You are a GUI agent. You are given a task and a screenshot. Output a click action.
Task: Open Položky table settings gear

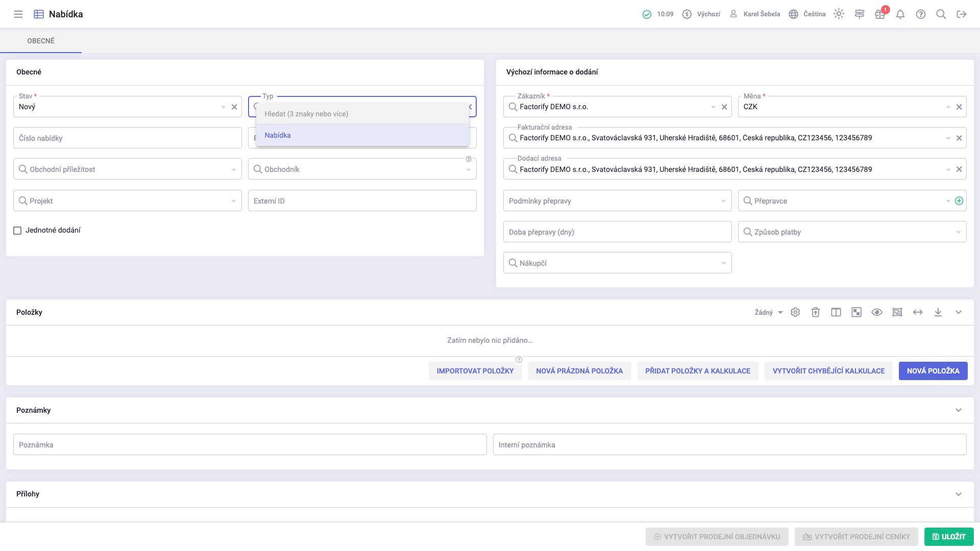coord(795,312)
